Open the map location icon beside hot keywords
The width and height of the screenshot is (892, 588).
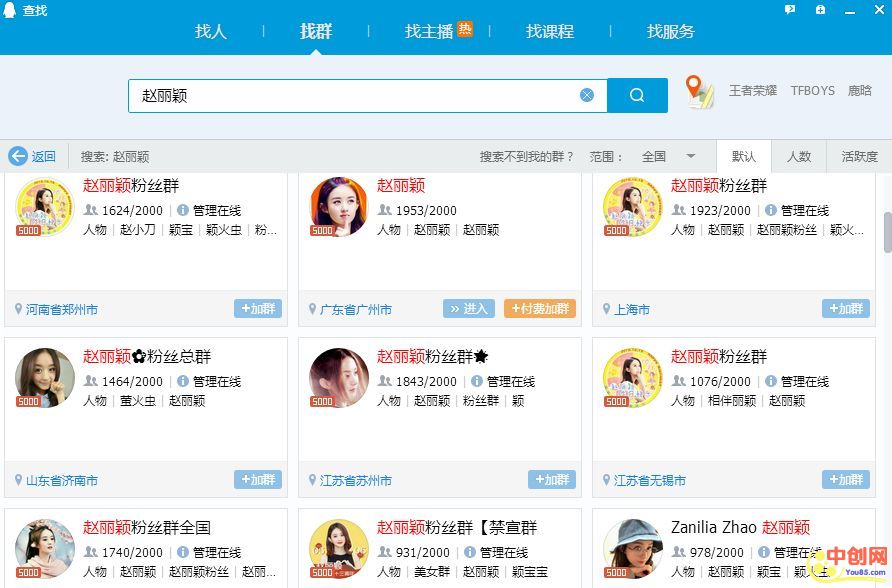700,92
